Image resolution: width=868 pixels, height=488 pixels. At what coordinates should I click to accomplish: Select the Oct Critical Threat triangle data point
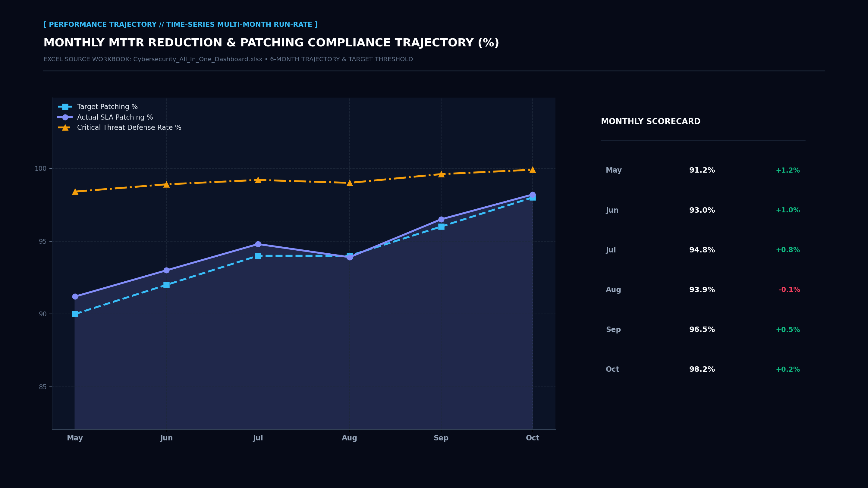tap(532, 169)
